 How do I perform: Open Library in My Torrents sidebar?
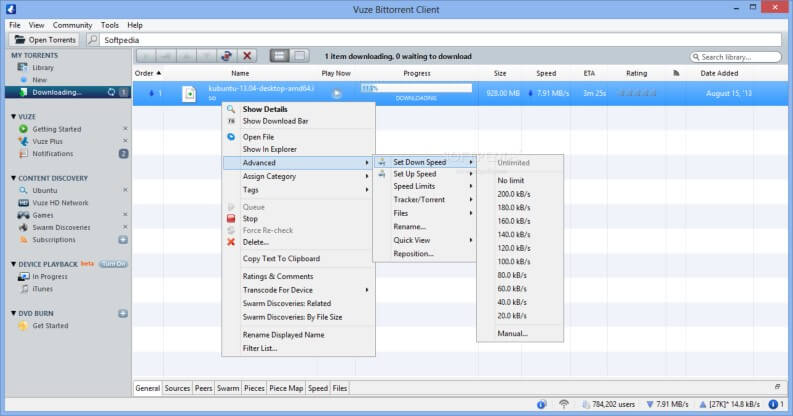pos(43,67)
